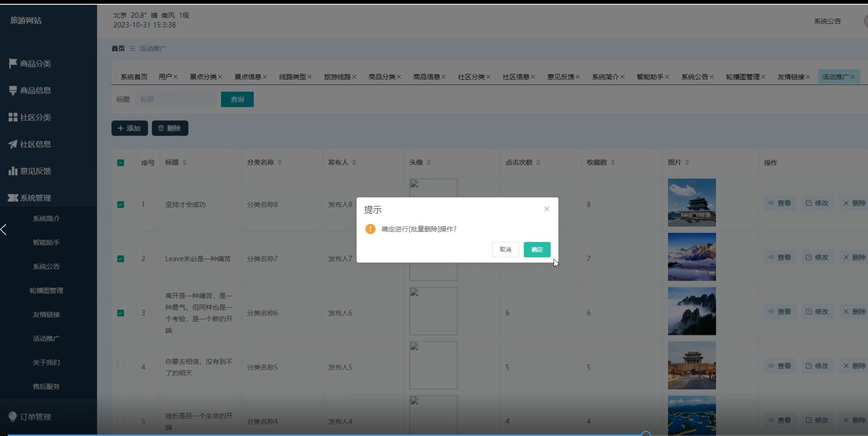Click the 系统管理 icon in the sidebar
The width and height of the screenshot is (868, 436).
click(x=12, y=197)
